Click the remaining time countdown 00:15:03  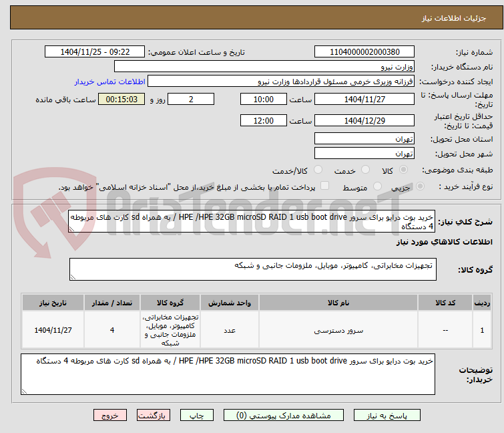click(x=121, y=99)
